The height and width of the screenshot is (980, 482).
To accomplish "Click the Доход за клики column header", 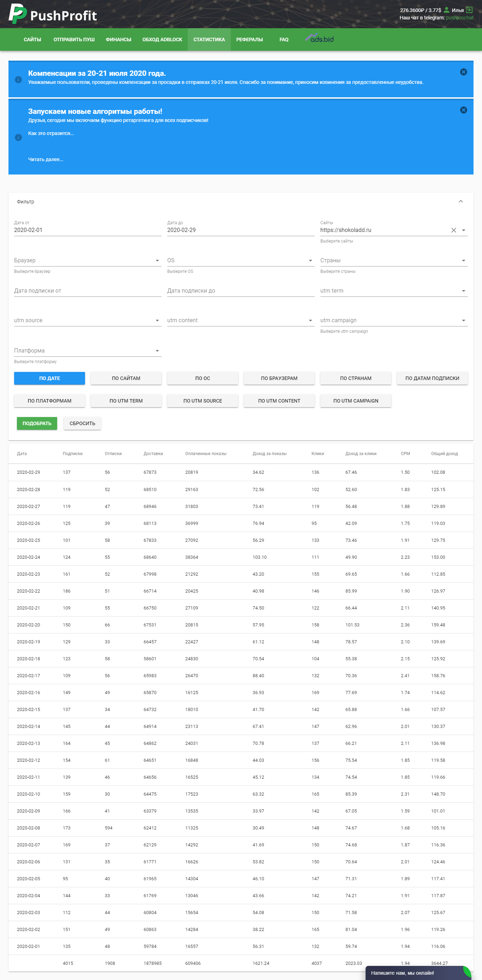I will [x=361, y=453].
